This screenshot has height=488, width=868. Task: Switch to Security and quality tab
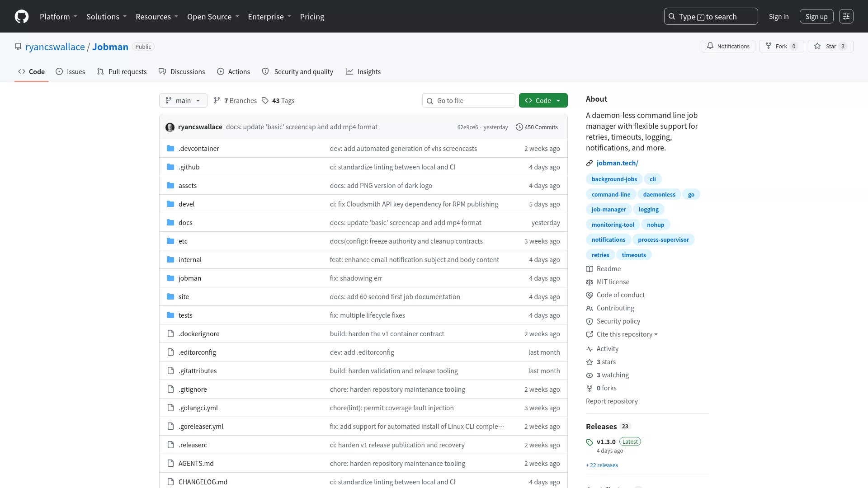pos(297,72)
